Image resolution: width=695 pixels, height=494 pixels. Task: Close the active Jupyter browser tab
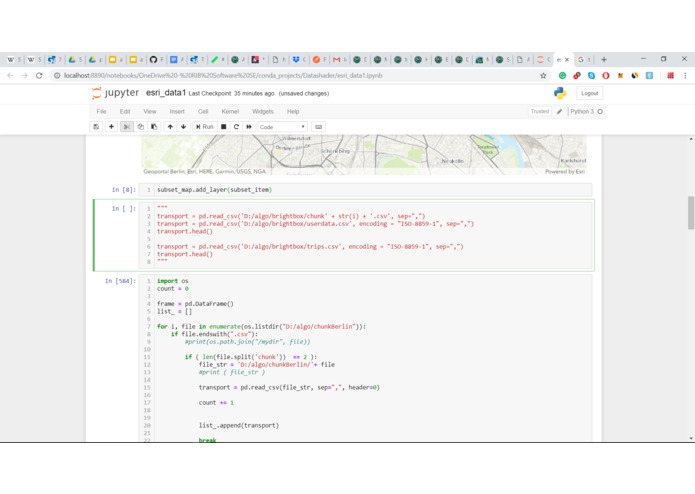(566, 59)
